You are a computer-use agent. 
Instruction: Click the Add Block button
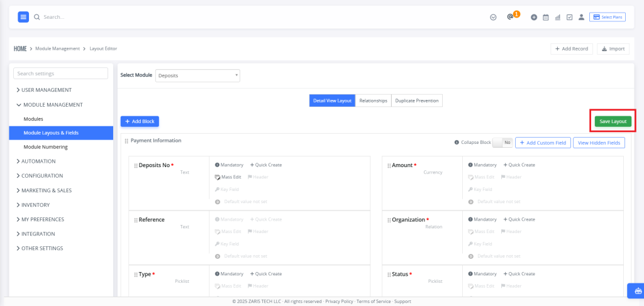coord(140,121)
